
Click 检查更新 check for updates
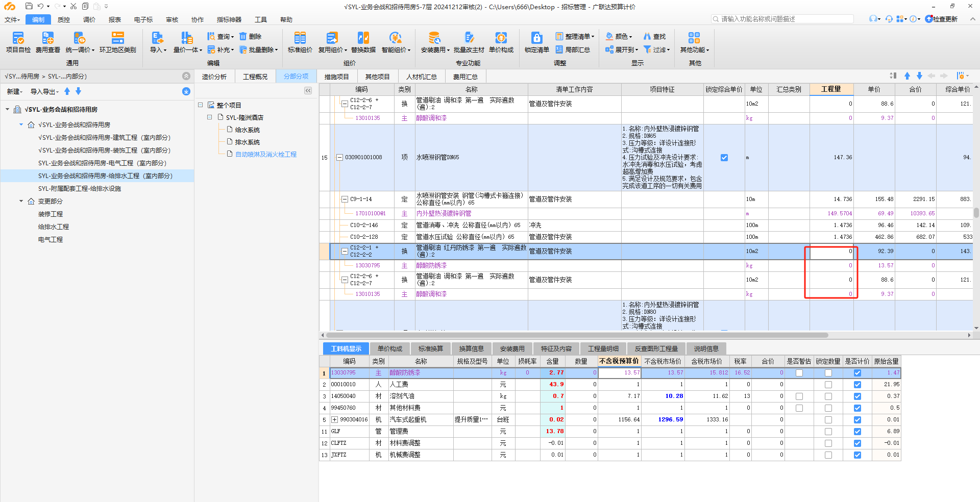click(941, 19)
